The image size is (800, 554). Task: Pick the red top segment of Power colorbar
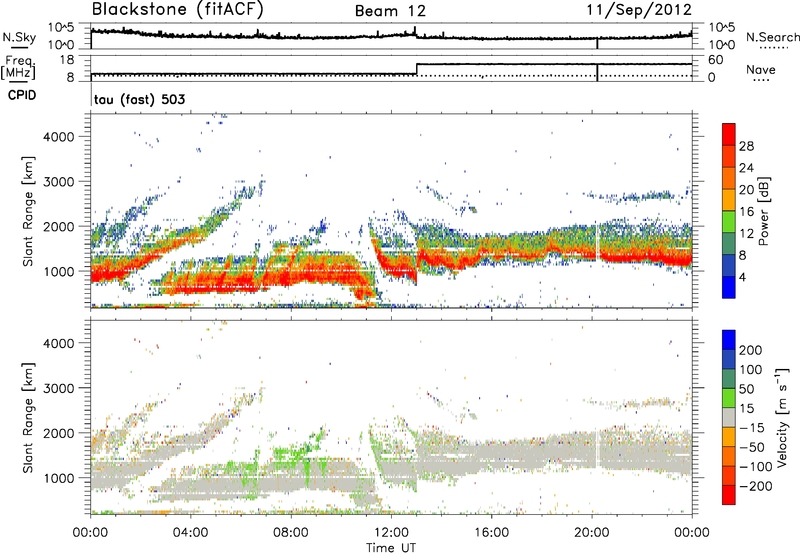729,134
